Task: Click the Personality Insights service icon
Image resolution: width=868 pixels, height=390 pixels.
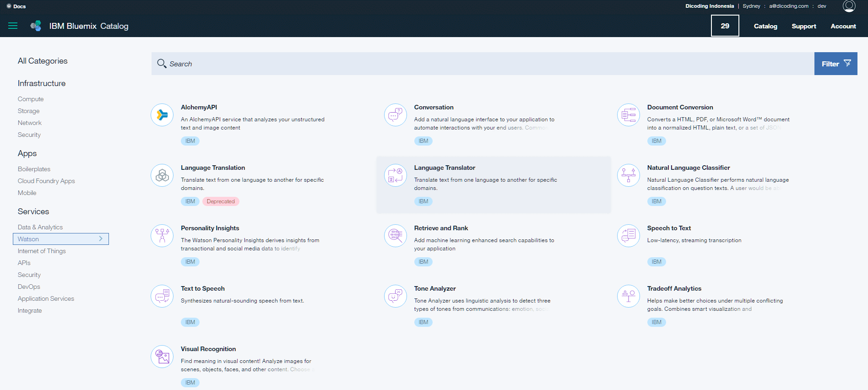Action: coord(162,236)
